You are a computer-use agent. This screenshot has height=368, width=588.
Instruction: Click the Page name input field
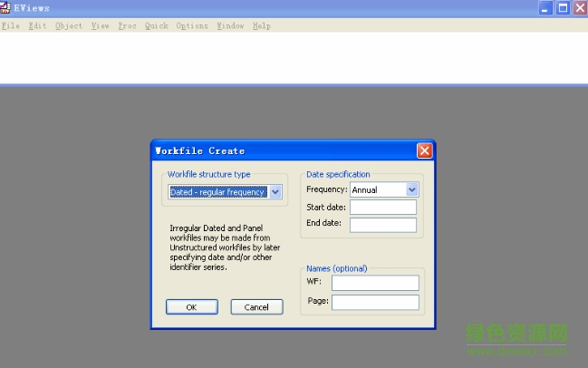click(x=375, y=303)
